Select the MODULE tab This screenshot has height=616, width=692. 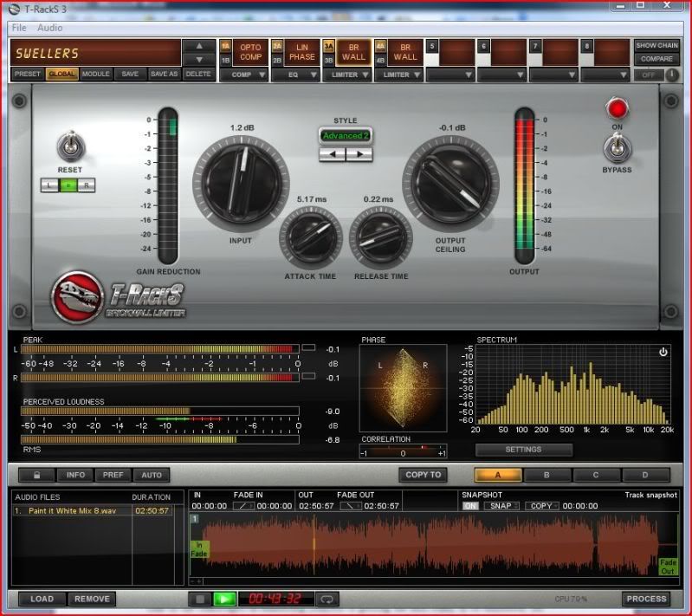click(x=95, y=74)
